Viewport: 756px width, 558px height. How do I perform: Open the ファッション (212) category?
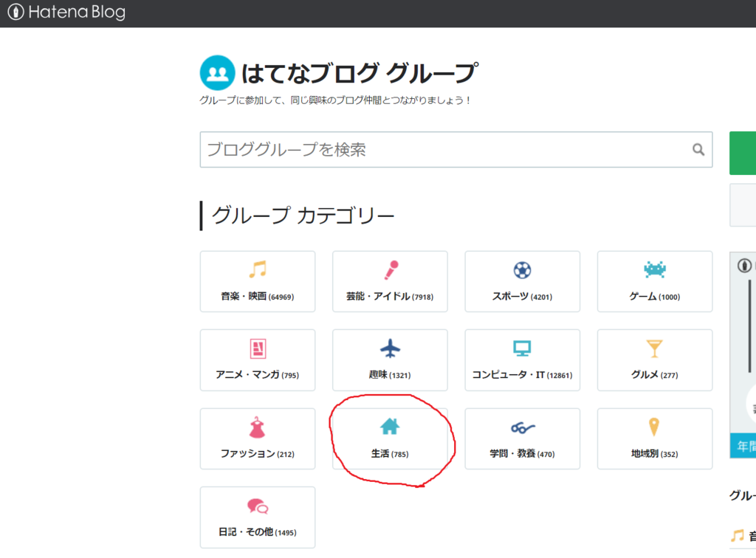click(258, 438)
